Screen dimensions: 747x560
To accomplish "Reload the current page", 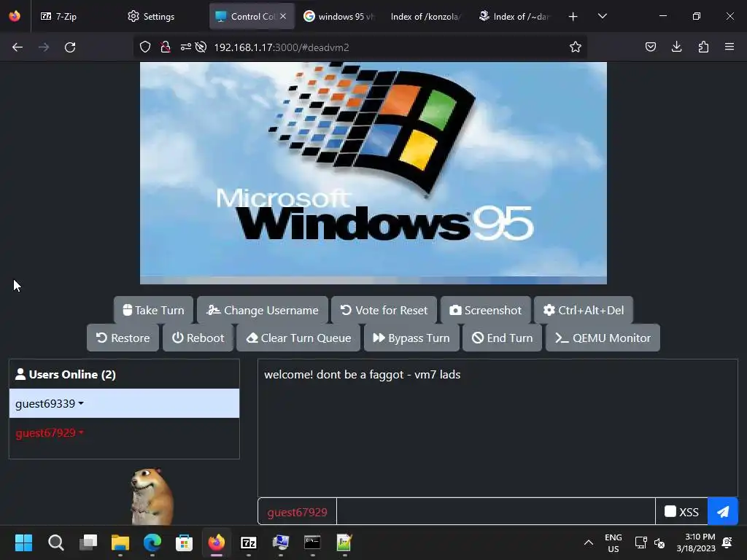I will (70, 47).
